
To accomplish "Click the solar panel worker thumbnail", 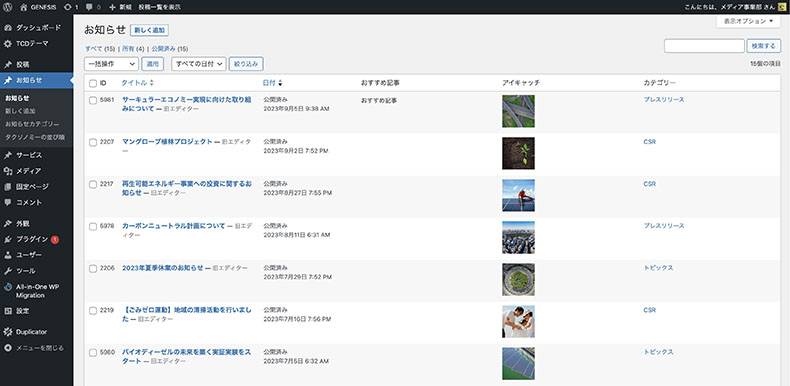I will (x=518, y=195).
